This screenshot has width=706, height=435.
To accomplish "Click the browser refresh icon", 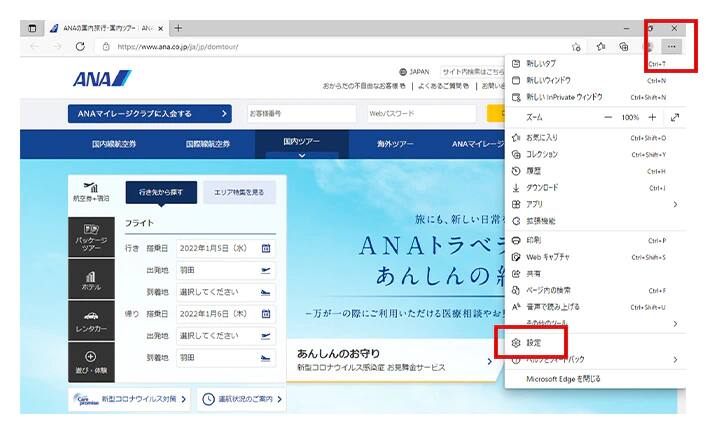I will coord(80,46).
